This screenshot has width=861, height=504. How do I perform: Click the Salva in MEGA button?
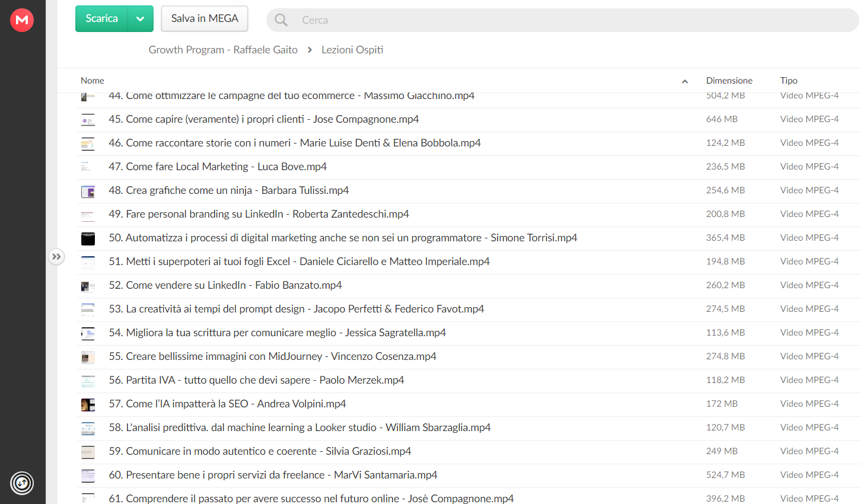pyautogui.click(x=205, y=18)
